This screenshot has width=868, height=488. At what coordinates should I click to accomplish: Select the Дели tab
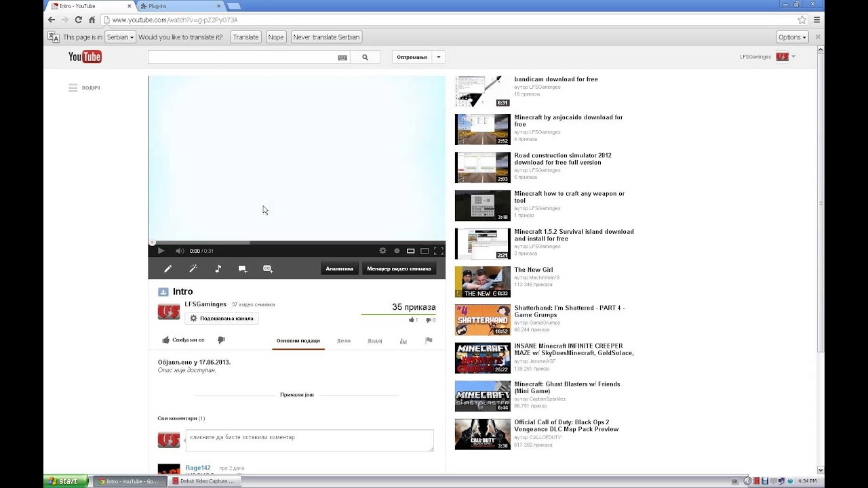[344, 341]
